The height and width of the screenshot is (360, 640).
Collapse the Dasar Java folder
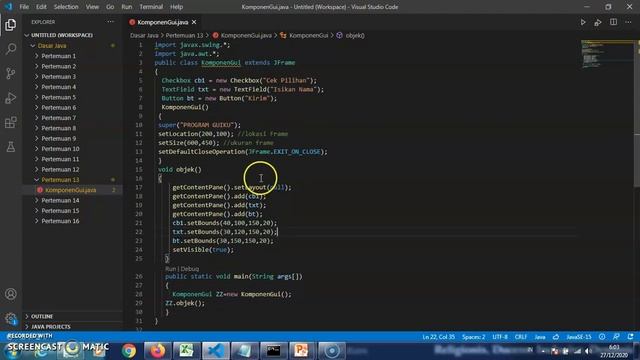tap(52, 46)
